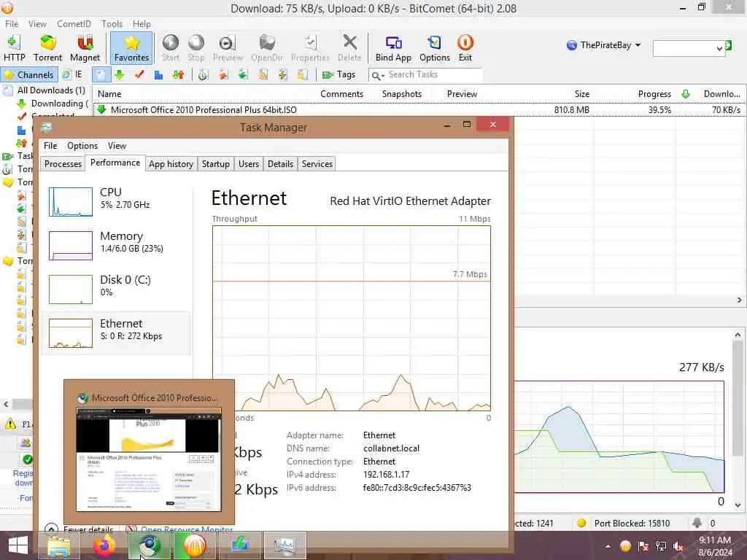Select Downloading item in sidebar tree
Image resolution: width=747 pixels, height=560 pixels.
tap(53, 104)
